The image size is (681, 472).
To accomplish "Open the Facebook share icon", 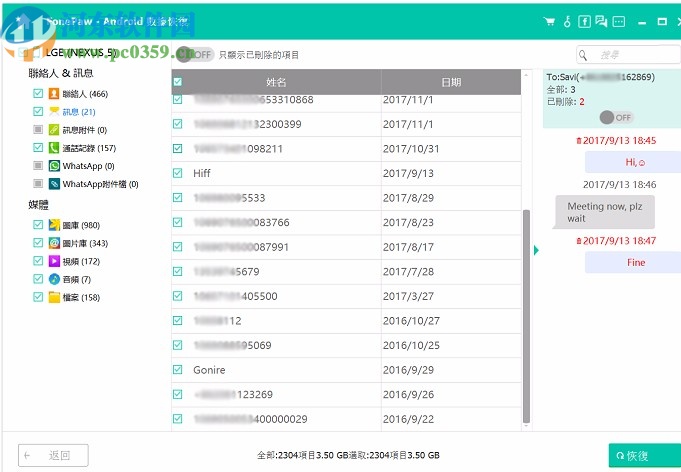I will click(x=584, y=21).
